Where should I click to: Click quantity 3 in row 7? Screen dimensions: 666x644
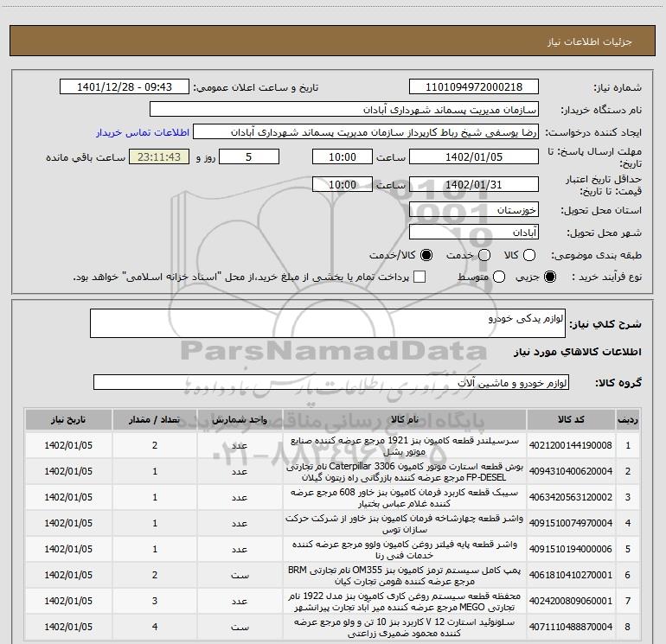(155, 601)
